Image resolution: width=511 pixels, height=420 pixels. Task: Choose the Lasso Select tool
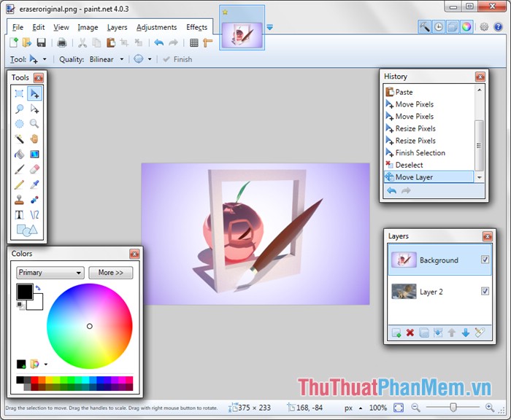tap(19, 109)
